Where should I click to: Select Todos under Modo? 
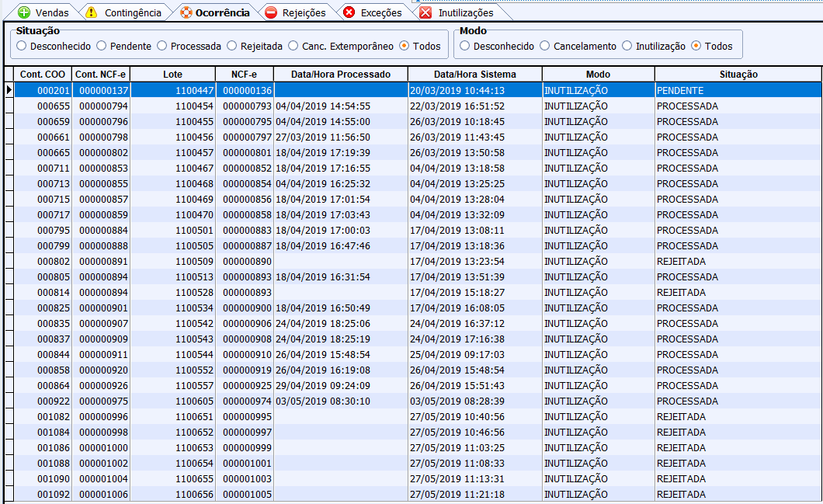point(712,46)
